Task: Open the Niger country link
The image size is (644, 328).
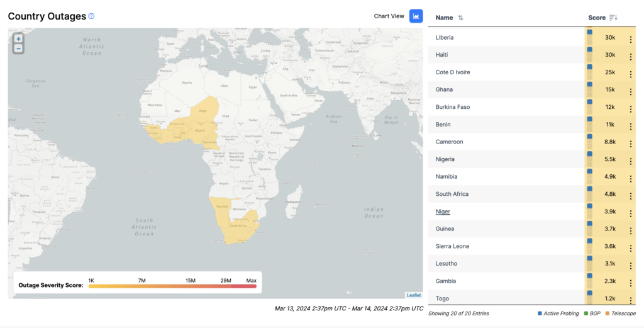Action: point(443,212)
